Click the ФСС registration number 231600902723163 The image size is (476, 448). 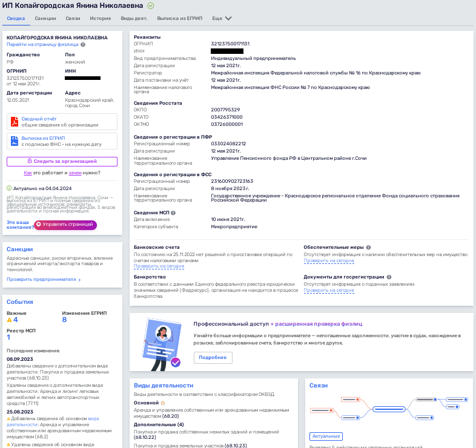[232, 182]
